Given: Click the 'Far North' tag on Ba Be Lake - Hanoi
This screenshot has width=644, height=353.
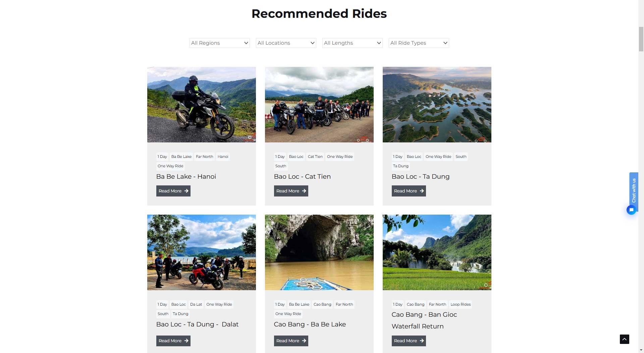Looking at the screenshot, I should pos(204,157).
